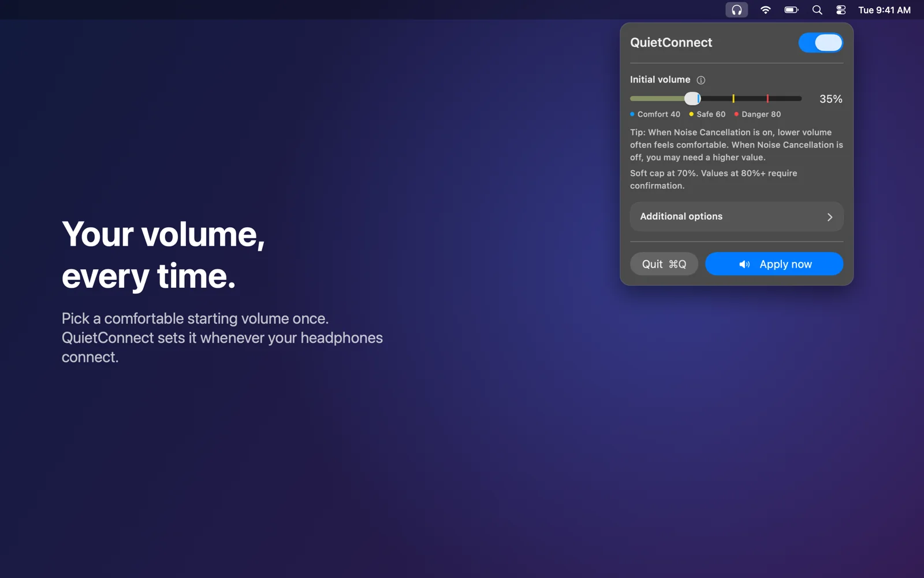924x578 pixels.
Task: Open the QuietConnect headphones menu bar icon
Action: (736, 10)
